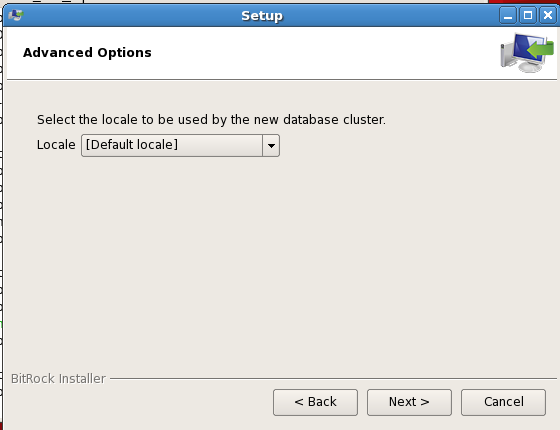560x430 pixels.
Task: Click the Advanced Options heading
Action: click(87, 52)
